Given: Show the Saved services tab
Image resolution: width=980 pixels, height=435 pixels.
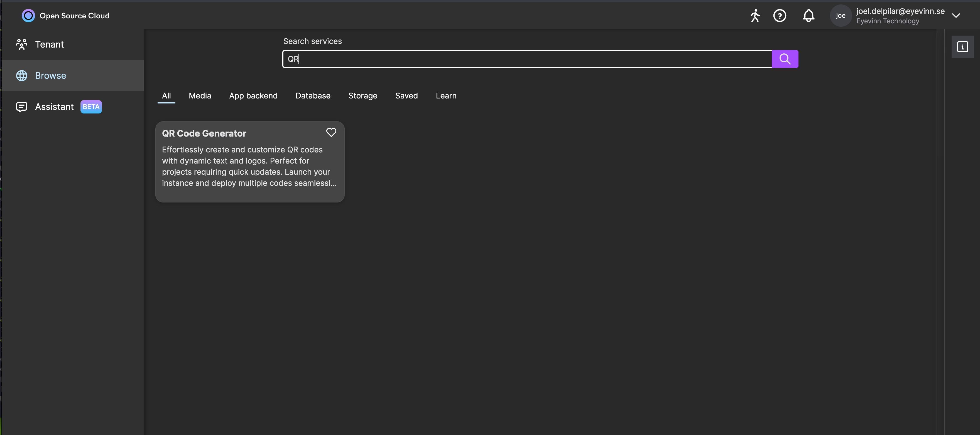Looking at the screenshot, I should coord(406,96).
